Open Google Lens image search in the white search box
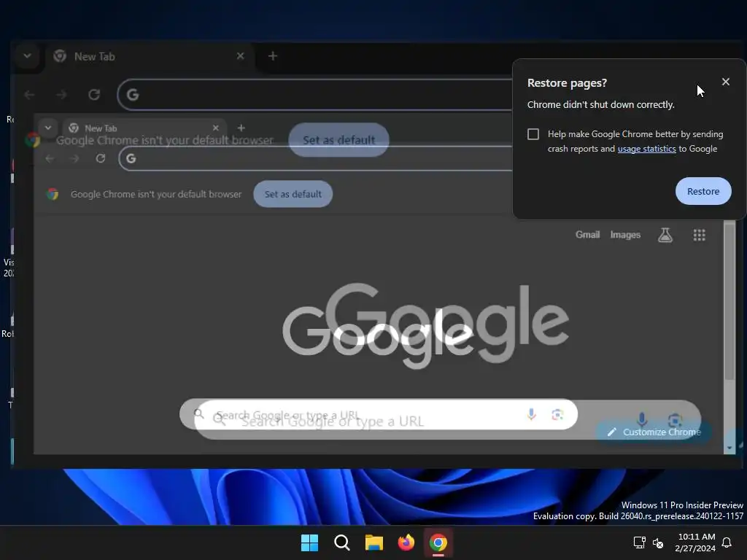Image resolution: width=747 pixels, height=560 pixels. coord(557,414)
